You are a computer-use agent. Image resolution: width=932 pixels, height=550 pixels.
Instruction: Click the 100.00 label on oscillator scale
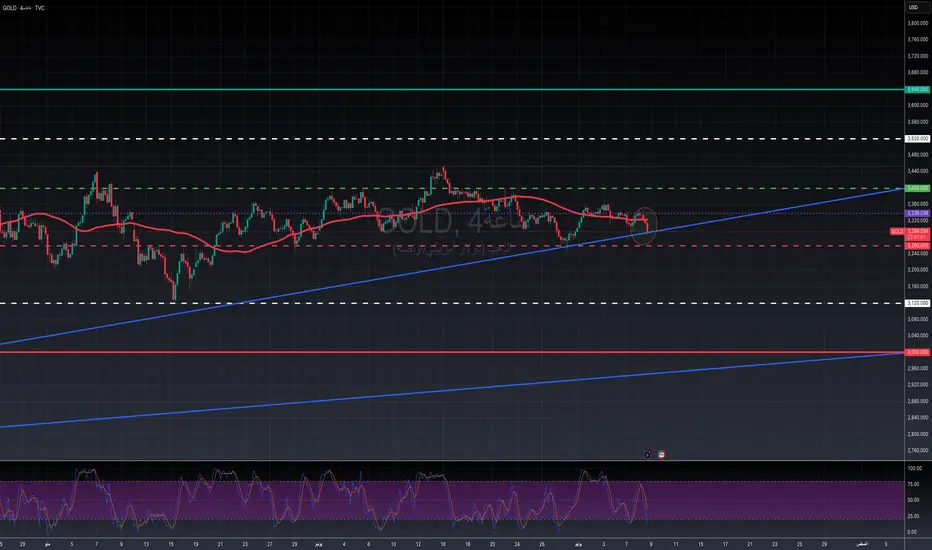915,468
